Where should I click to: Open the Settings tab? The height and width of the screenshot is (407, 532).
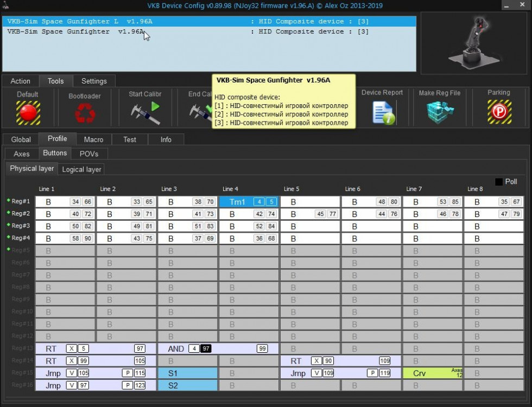pyautogui.click(x=94, y=81)
